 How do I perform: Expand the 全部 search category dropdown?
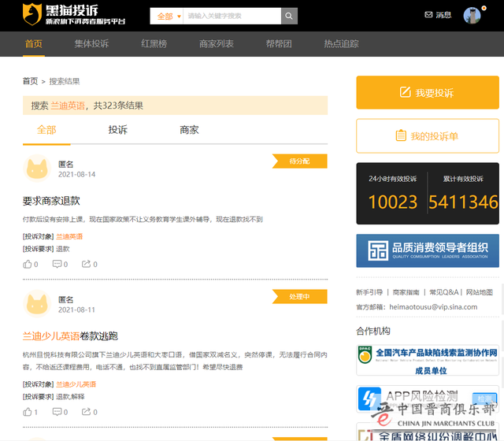[x=167, y=16]
